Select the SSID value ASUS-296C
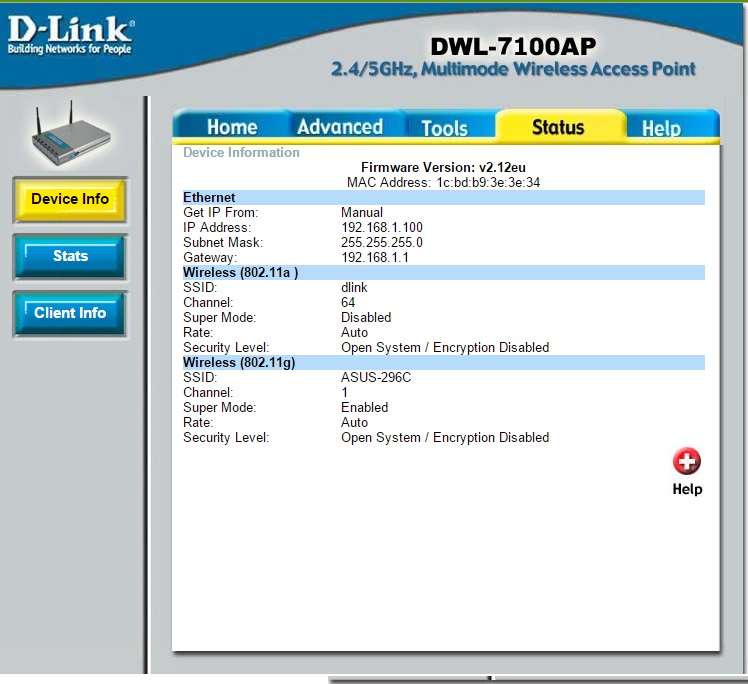The height and width of the screenshot is (684, 748). (376, 378)
